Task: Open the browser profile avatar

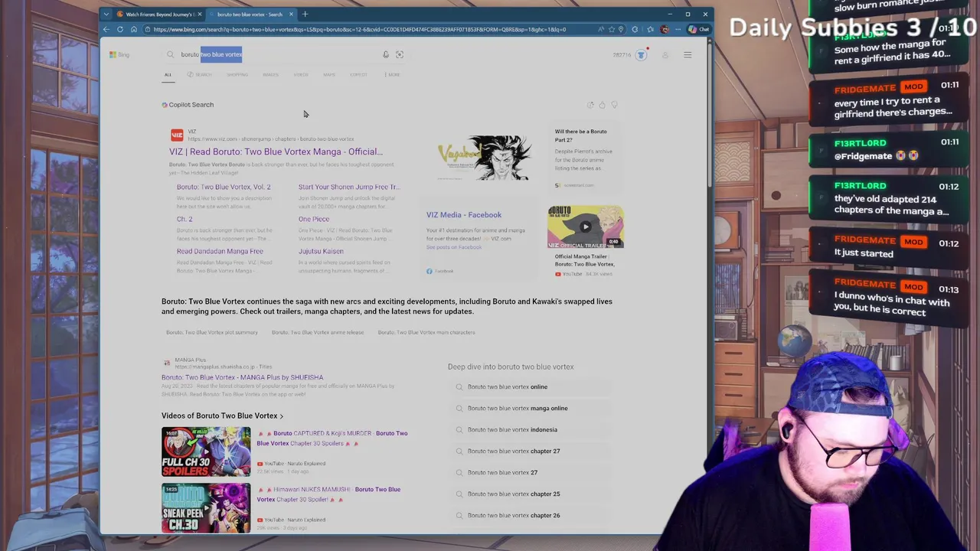Action: 665,29
